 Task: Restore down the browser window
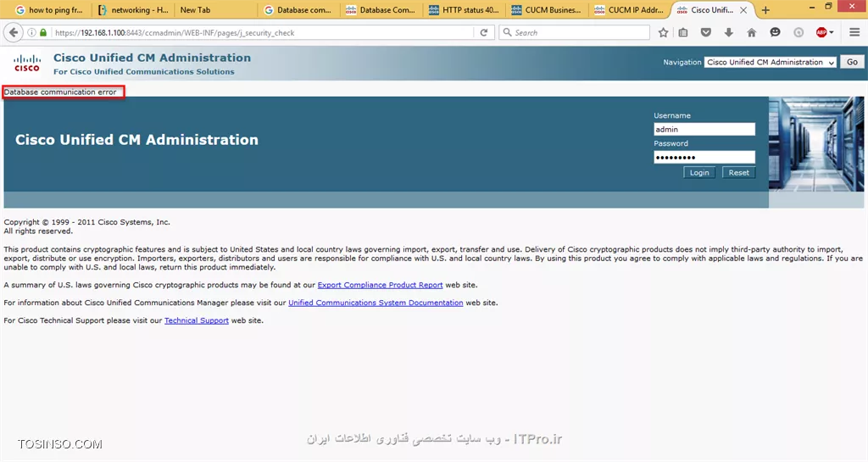tap(828, 7)
